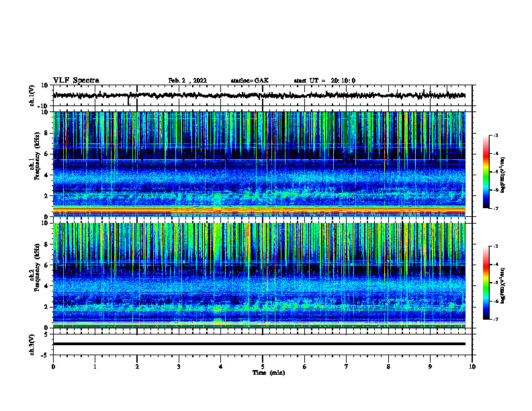Click the "4" kHz tick on ch.1 spectrogram axis
532x411 pixels.
46,175
